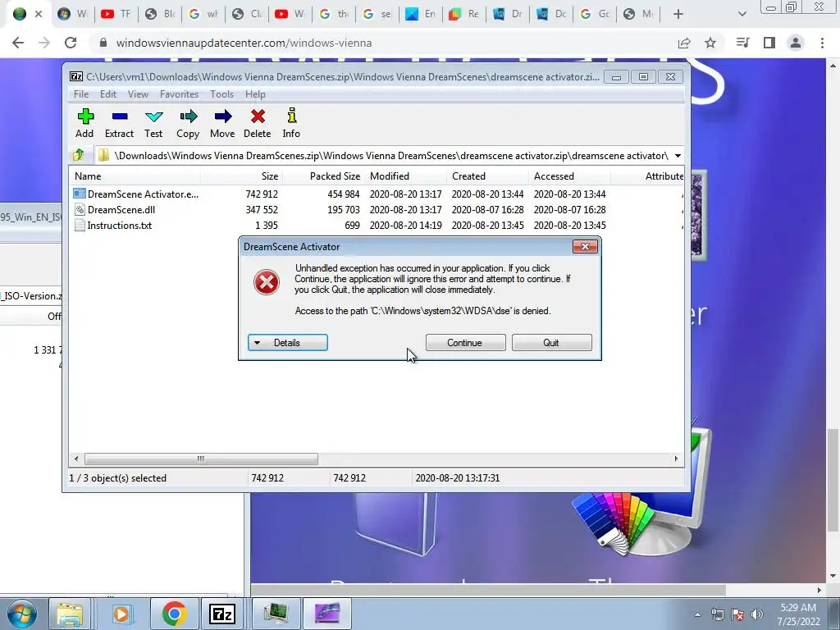
Task: Sort by the Modified column header
Action: point(405,176)
